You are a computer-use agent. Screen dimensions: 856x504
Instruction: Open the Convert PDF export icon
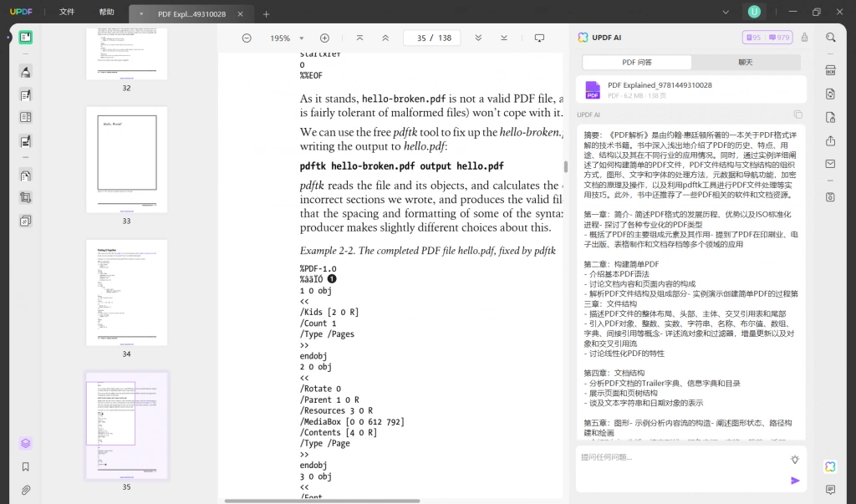(x=830, y=94)
